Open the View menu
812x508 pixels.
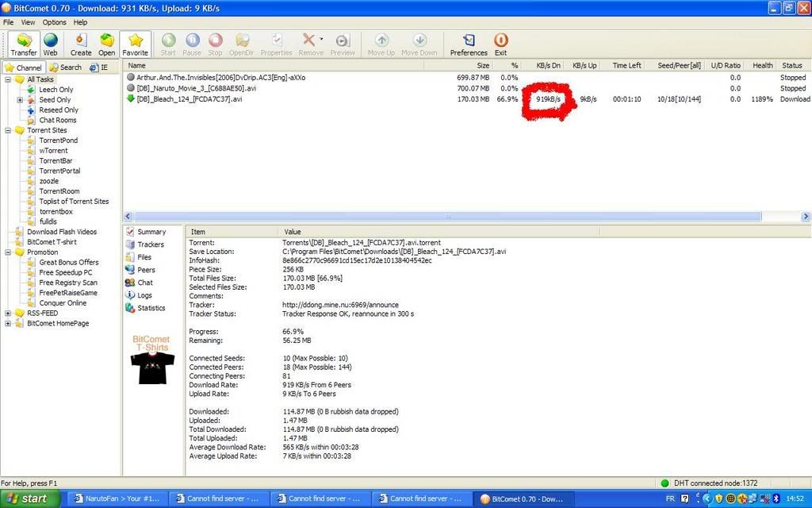pyautogui.click(x=28, y=22)
